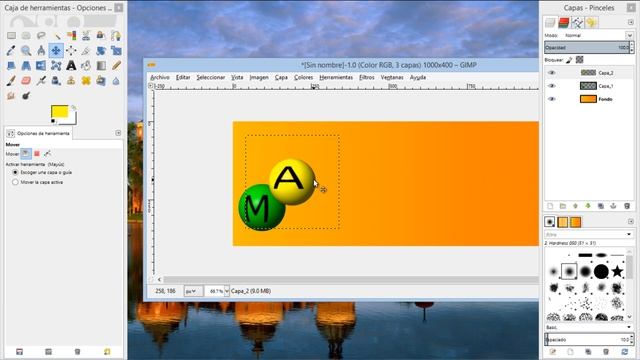Open the Filtros menu
The width and height of the screenshot is (640, 360).
coord(367,77)
